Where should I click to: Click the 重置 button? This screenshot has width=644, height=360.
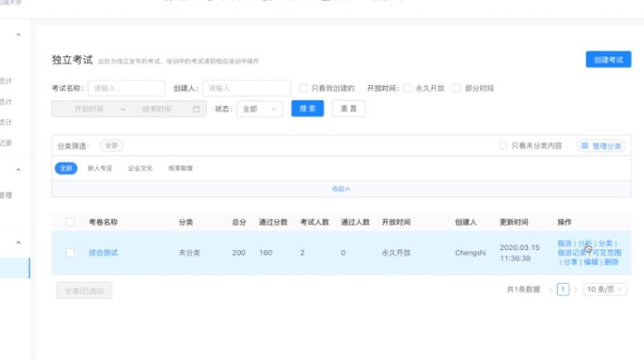(x=348, y=109)
